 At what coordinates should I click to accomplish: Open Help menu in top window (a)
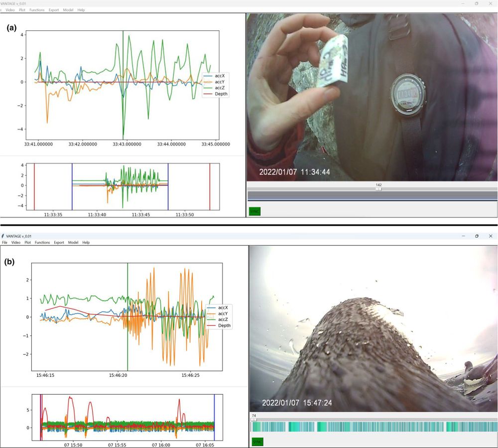pyautogui.click(x=81, y=10)
